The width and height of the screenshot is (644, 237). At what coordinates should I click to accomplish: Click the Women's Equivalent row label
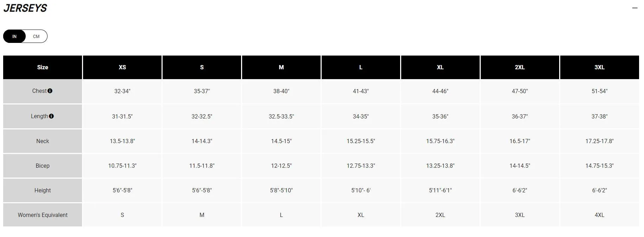pos(43,215)
